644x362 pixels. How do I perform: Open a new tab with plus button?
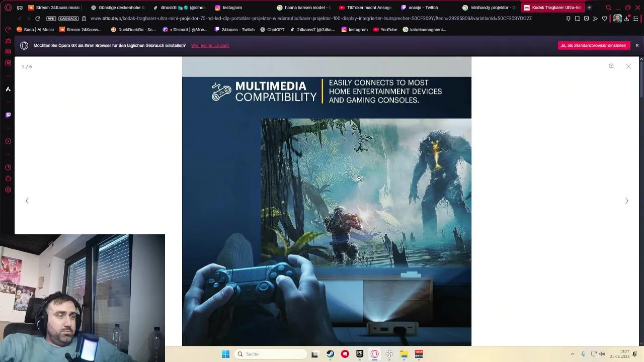tap(589, 8)
